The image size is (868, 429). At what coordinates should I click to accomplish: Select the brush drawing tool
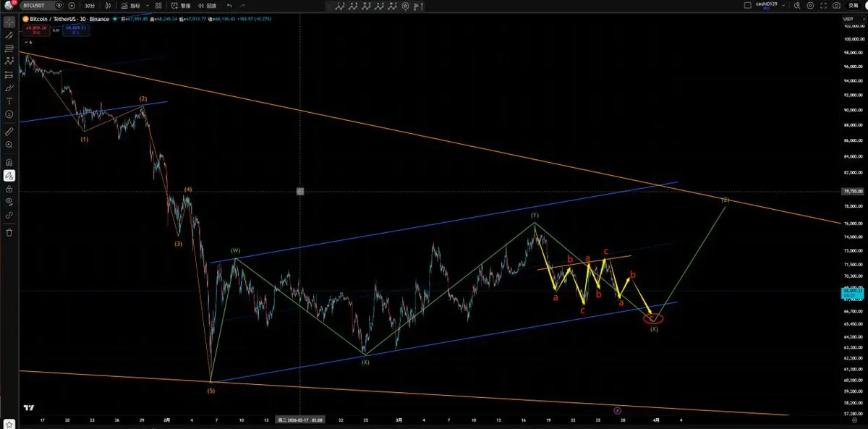coord(9,88)
